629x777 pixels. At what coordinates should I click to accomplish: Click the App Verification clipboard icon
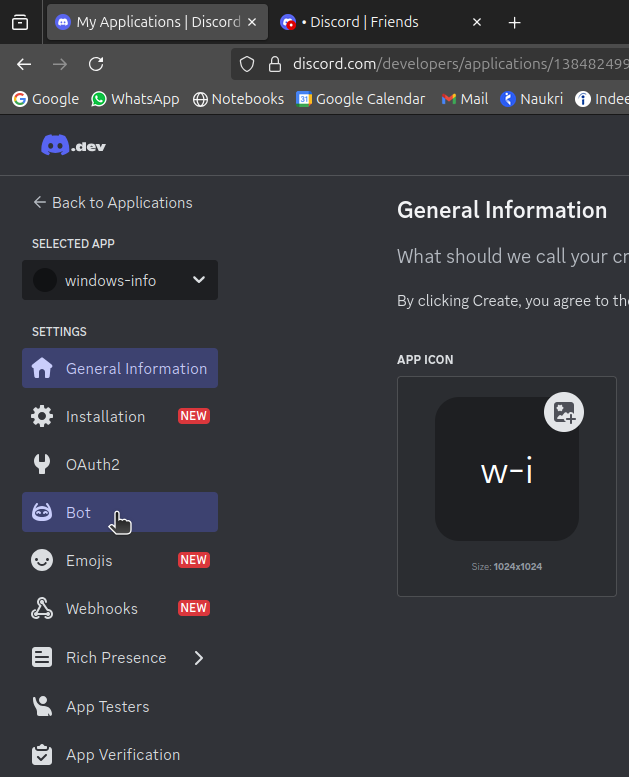[x=42, y=754]
